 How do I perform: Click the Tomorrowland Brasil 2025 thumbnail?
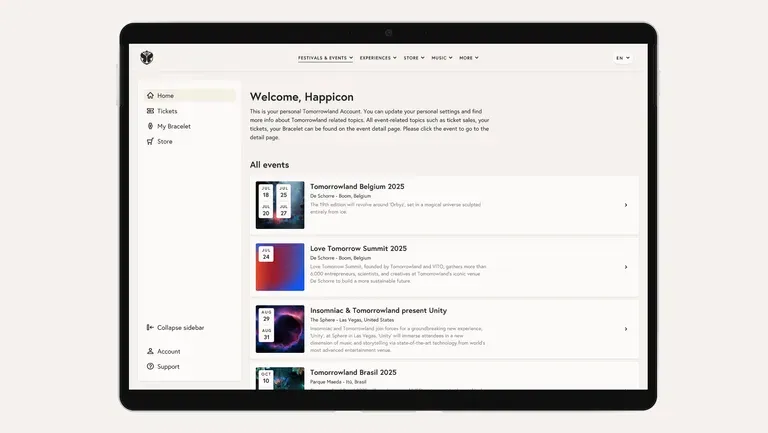280,379
